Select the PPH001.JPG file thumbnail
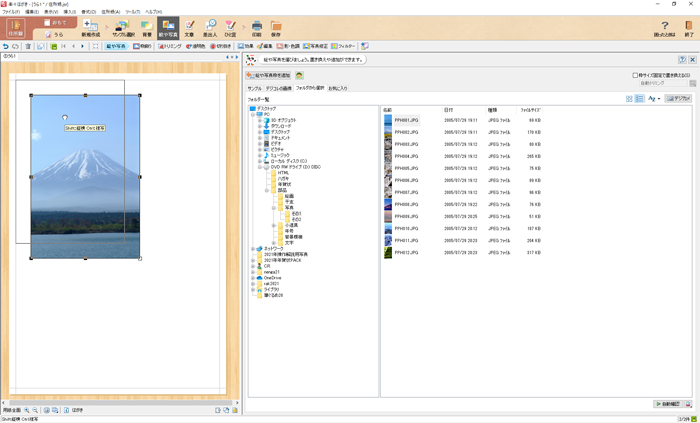Screen dimensions: 700x423 pos(388,120)
